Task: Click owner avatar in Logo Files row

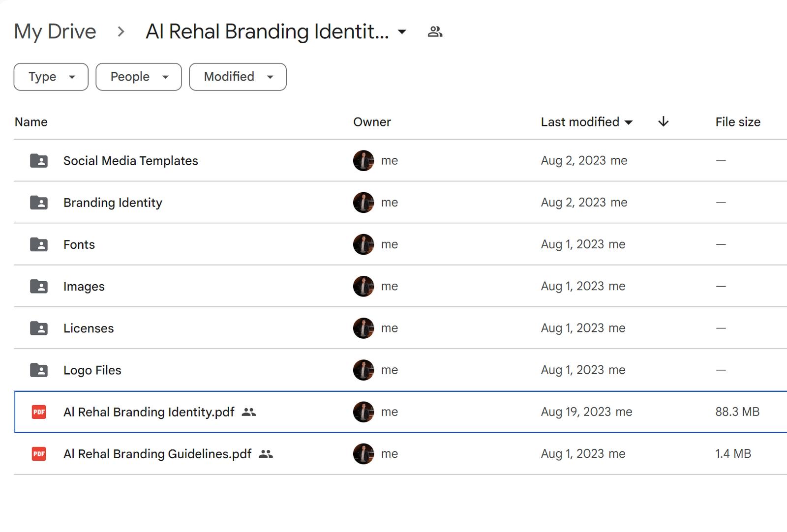Action: point(363,370)
